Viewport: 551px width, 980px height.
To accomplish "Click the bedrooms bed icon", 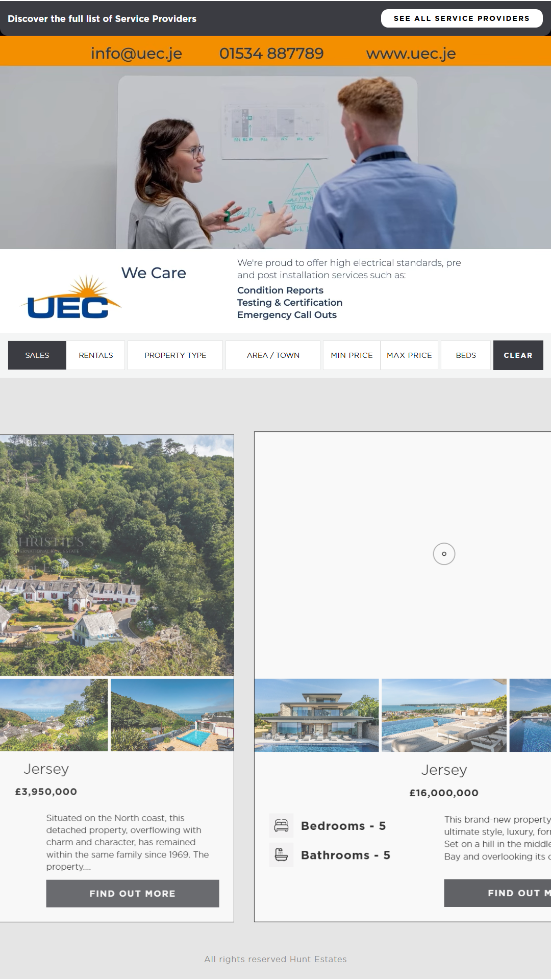I will 281,825.
